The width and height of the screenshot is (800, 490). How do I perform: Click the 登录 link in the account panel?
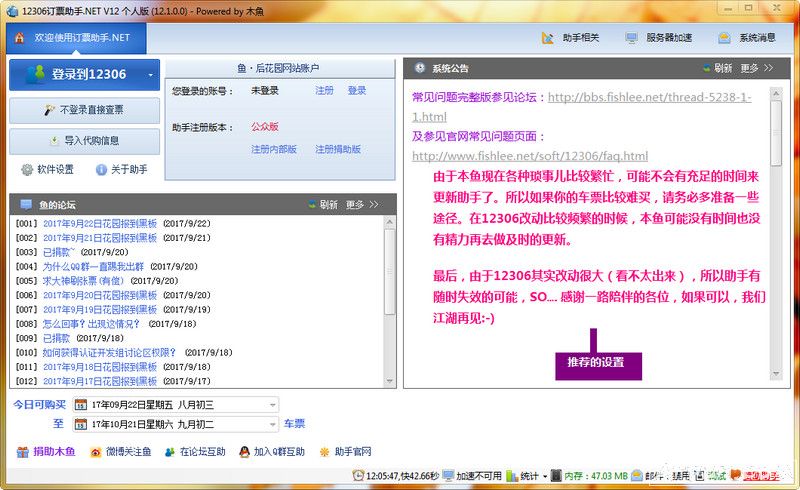click(x=357, y=91)
